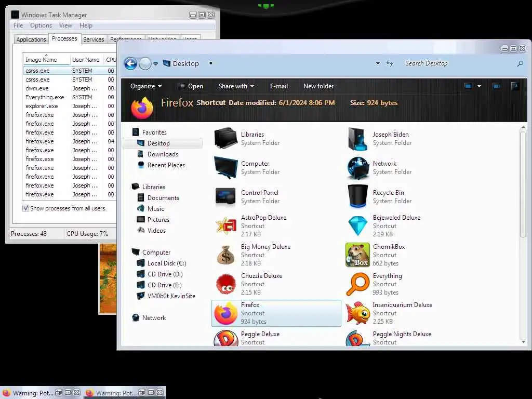The width and height of the screenshot is (532, 399).
Task: Select Everything.exe process row
Action: (x=70, y=97)
